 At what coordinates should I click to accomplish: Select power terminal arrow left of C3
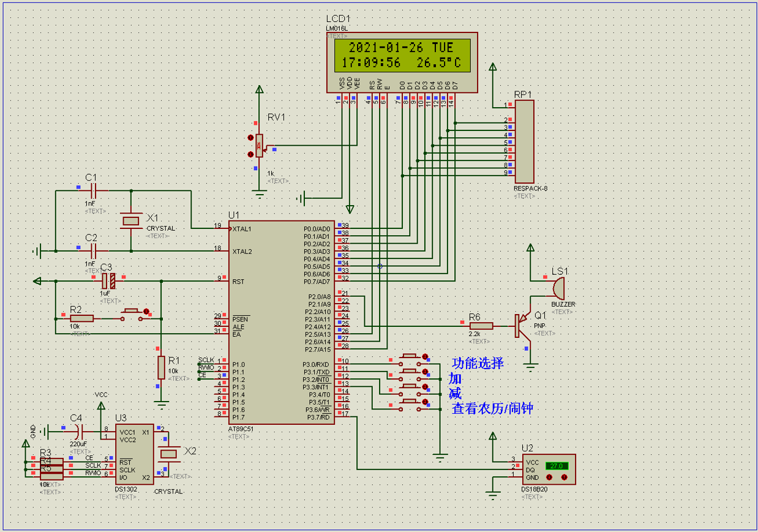(x=38, y=281)
